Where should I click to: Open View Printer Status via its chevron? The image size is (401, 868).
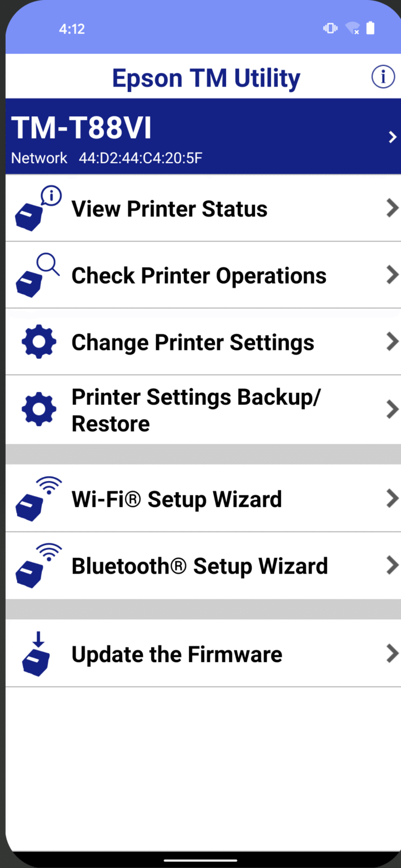coord(392,208)
